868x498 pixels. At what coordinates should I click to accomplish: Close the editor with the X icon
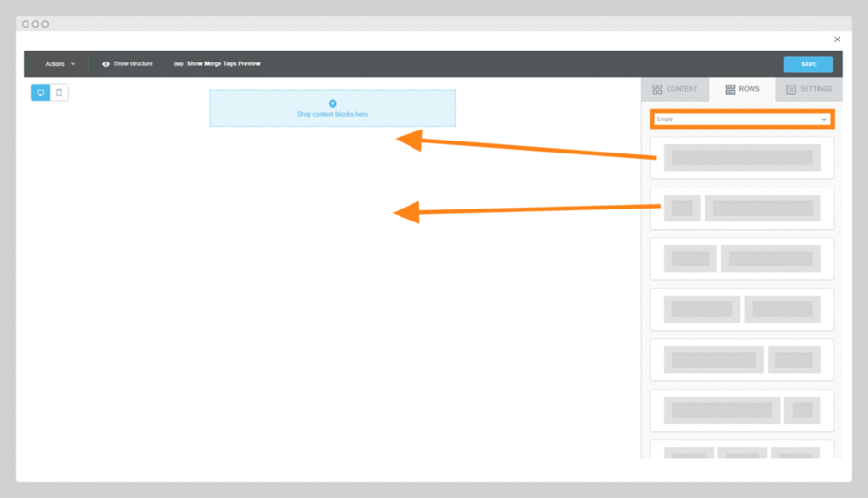[837, 40]
